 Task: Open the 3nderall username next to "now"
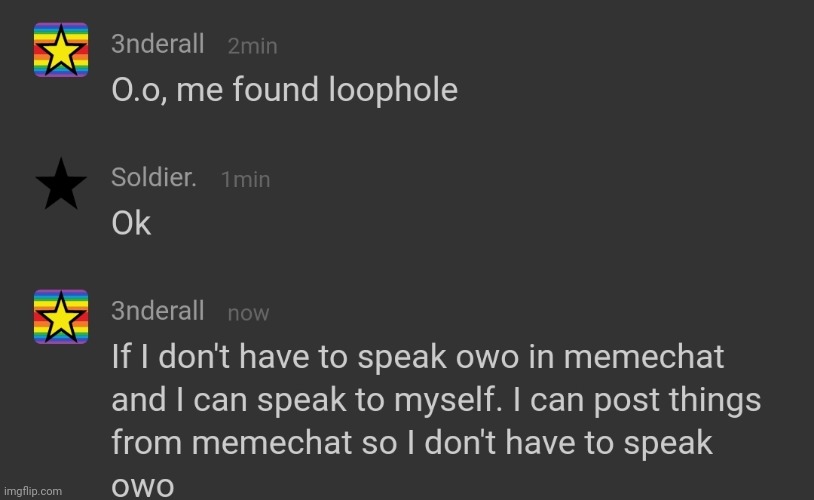click(x=157, y=311)
